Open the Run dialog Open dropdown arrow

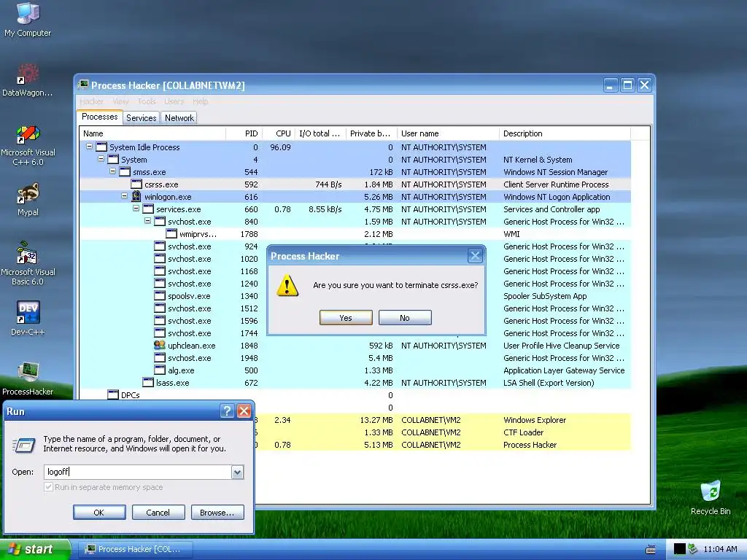(x=237, y=472)
